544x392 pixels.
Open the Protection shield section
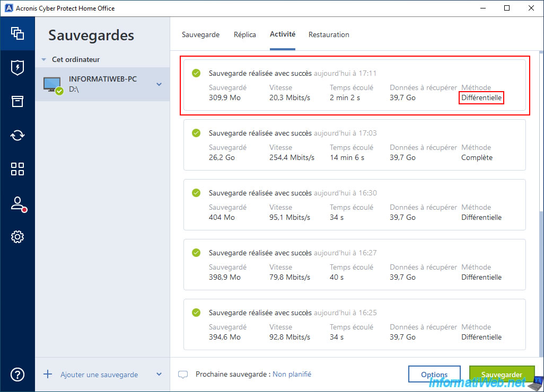17,68
